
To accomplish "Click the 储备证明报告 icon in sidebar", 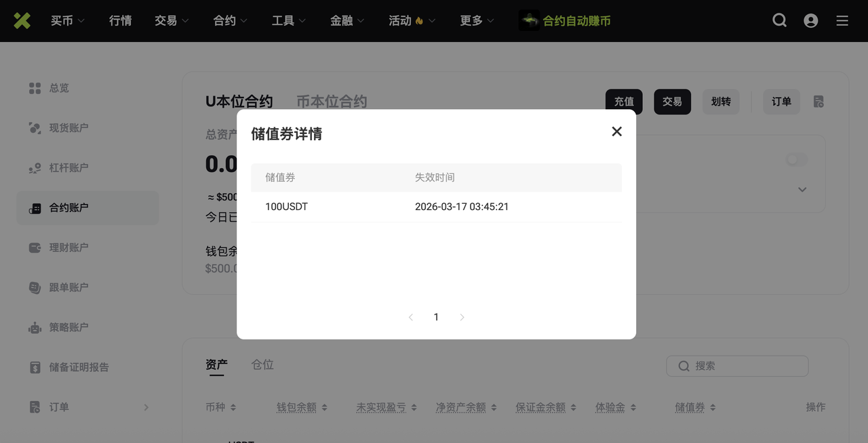I will click(x=35, y=367).
